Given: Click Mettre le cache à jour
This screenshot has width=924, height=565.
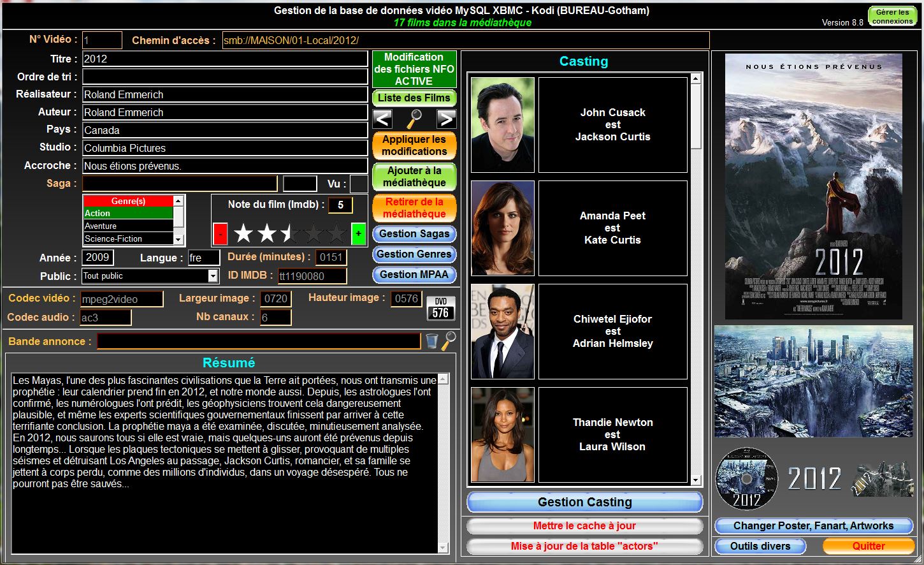Looking at the screenshot, I should tap(585, 526).
